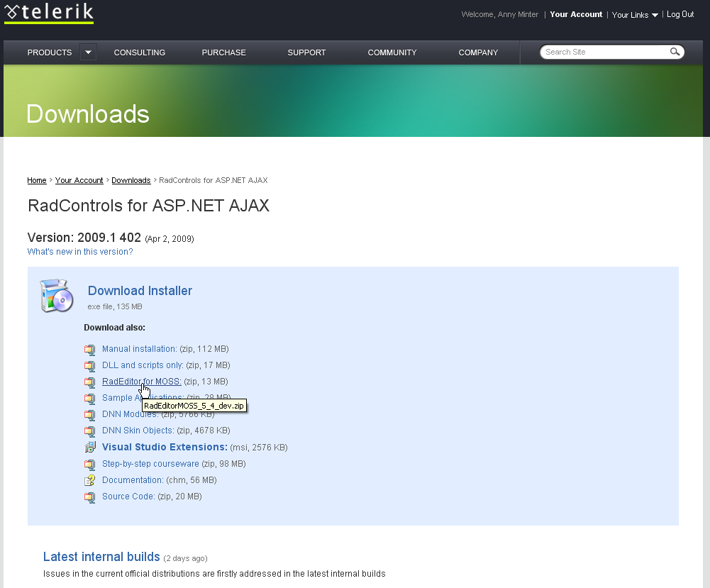Click the 'RadControls for ASP.NET AJAX' heading

tap(148, 206)
